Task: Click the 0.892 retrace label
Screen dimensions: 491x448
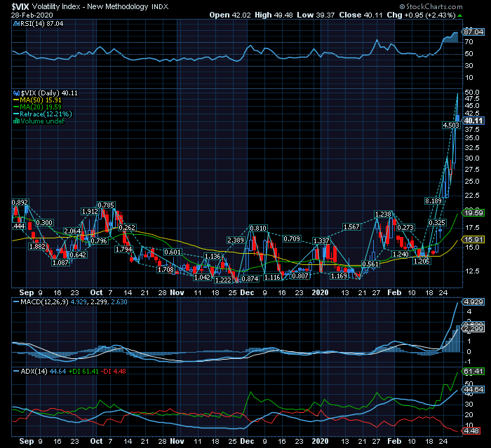Action: [x=20, y=202]
